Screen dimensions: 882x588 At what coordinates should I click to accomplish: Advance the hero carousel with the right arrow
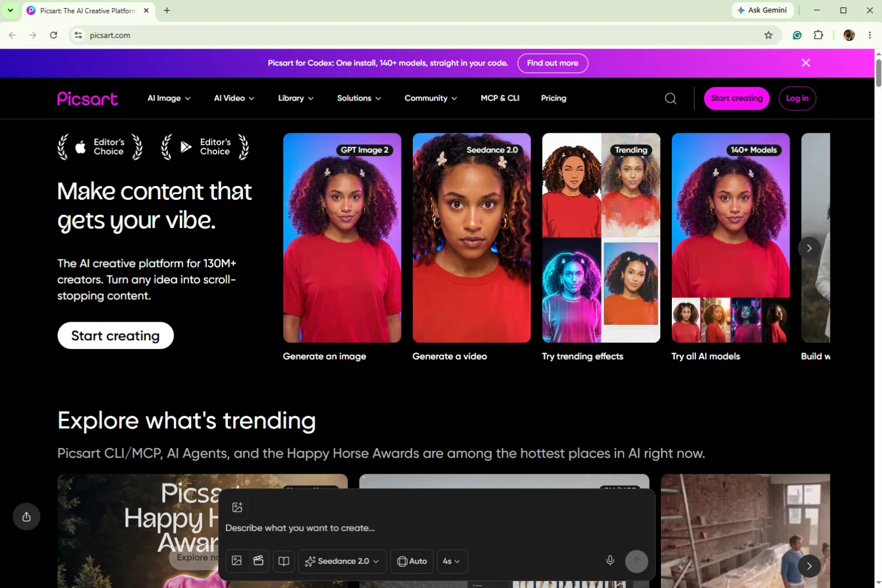tap(809, 248)
